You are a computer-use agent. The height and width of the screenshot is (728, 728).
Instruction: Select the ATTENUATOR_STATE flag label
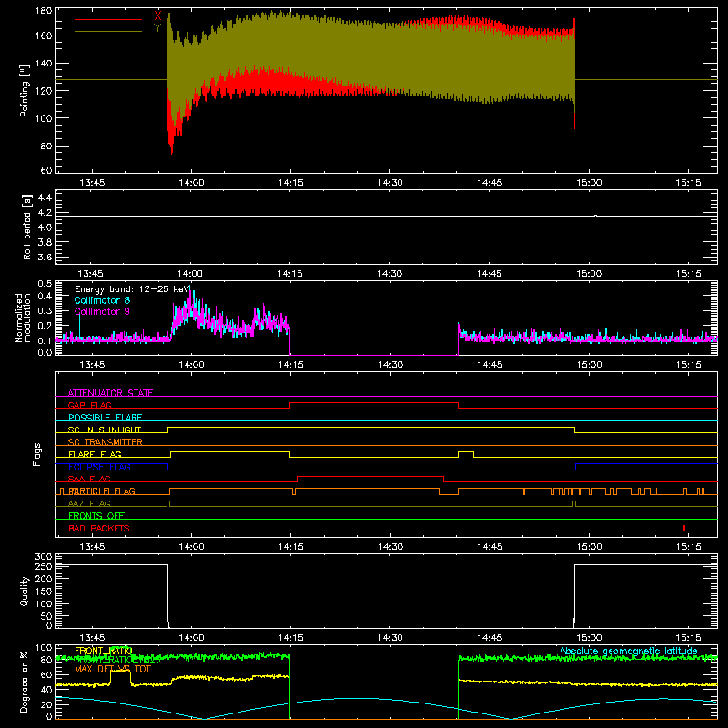pos(110,393)
